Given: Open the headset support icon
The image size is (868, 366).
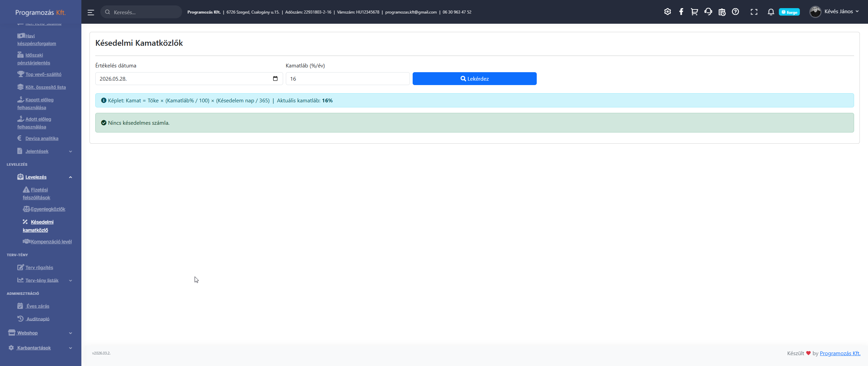Looking at the screenshot, I should 708,12.
